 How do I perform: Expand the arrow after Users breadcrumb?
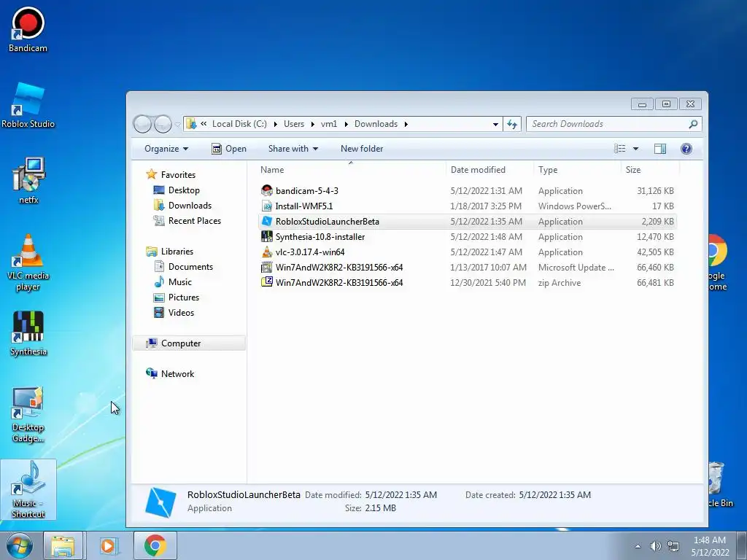(x=312, y=124)
